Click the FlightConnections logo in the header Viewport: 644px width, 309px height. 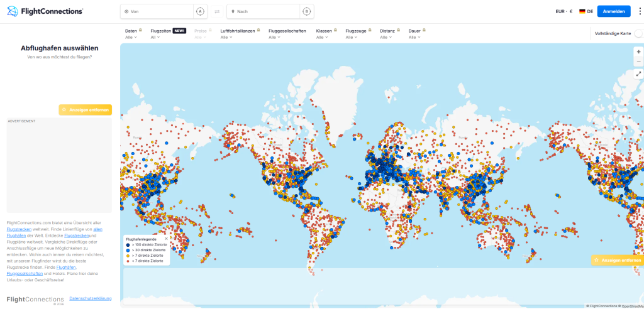pyautogui.click(x=44, y=11)
